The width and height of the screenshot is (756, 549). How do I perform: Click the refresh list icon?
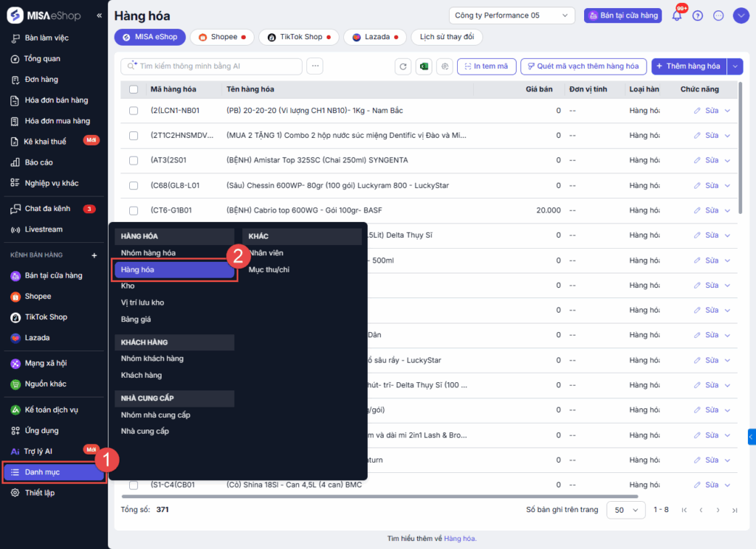pyautogui.click(x=403, y=66)
